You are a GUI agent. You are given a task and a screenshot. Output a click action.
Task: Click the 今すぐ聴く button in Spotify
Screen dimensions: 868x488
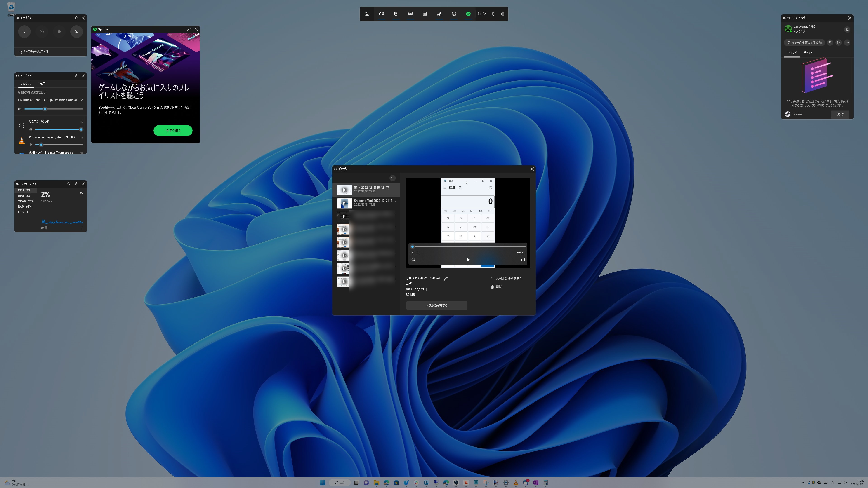[x=173, y=131]
